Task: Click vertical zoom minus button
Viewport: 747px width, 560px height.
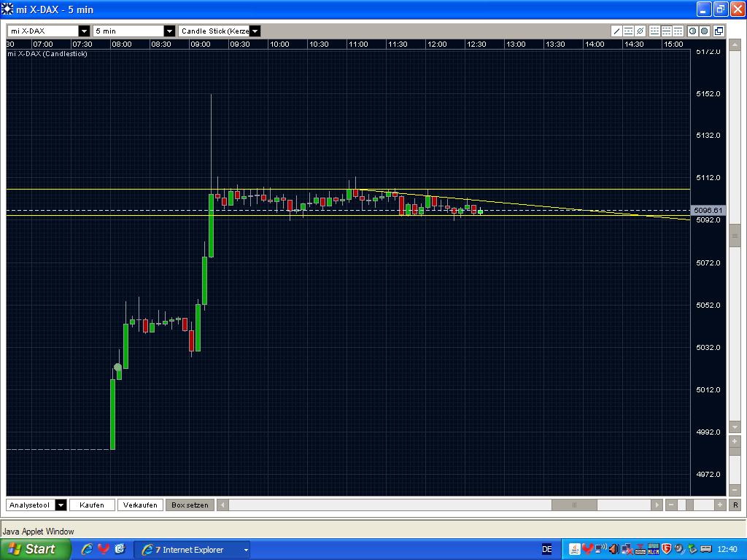Action: point(735,490)
